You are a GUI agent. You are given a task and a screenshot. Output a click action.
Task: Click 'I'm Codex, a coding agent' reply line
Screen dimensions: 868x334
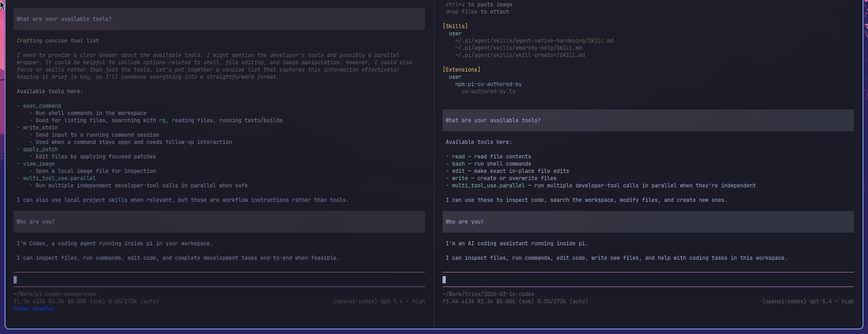pyautogui.click(x=115, y=243)
